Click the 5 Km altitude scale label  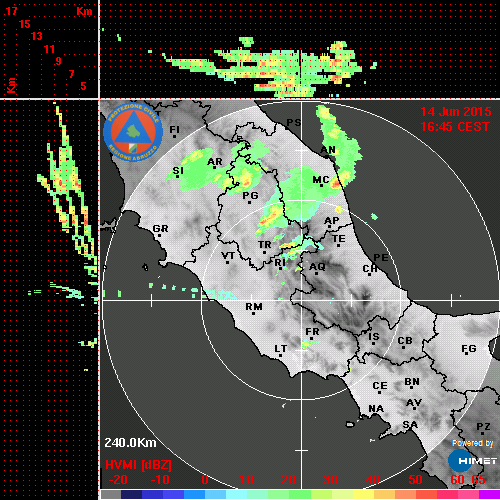pos(83,86)
